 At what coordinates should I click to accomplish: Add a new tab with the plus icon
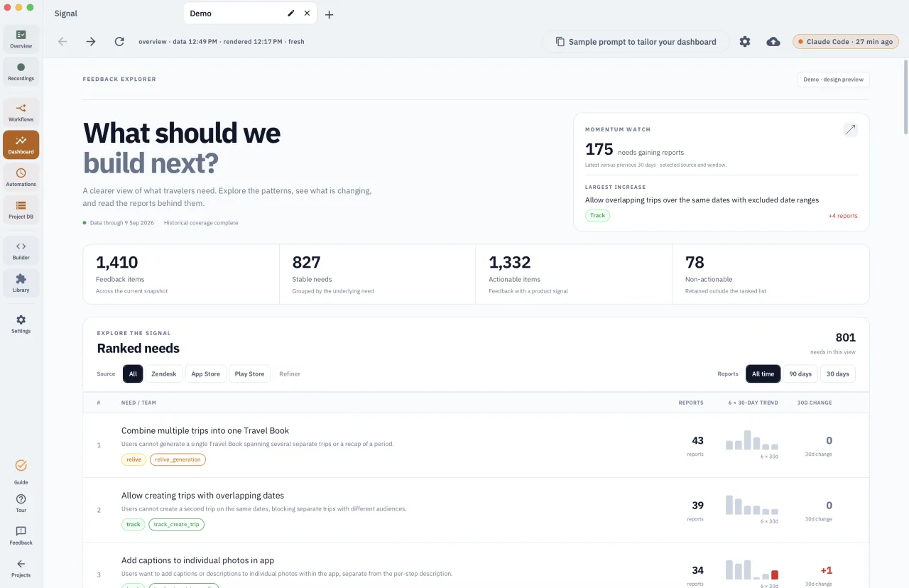[329, 14]
